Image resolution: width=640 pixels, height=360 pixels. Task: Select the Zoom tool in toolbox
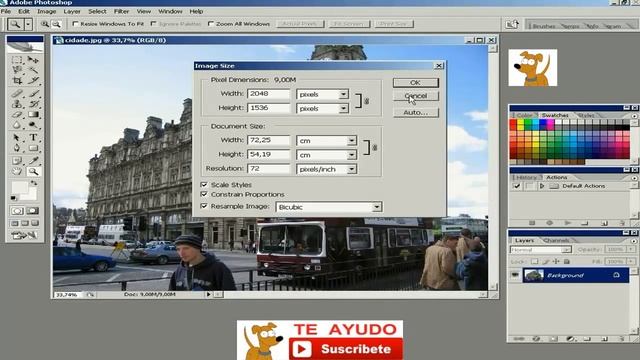[33, 171]
